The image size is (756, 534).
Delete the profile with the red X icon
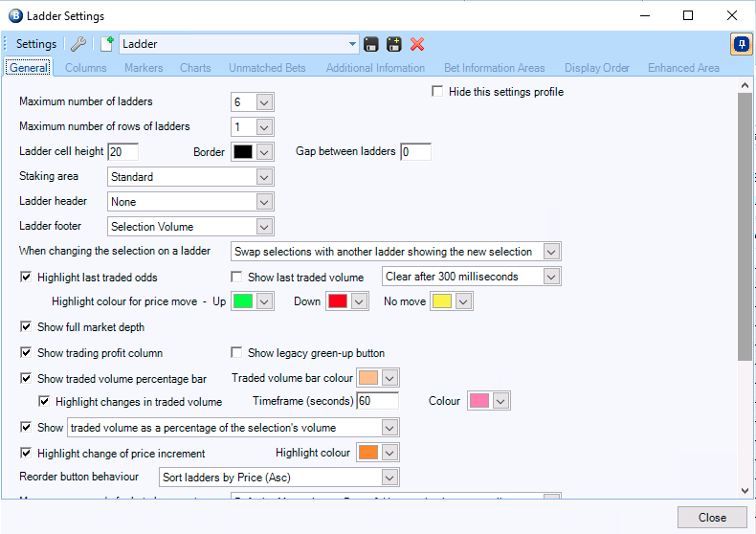point(417,44)
